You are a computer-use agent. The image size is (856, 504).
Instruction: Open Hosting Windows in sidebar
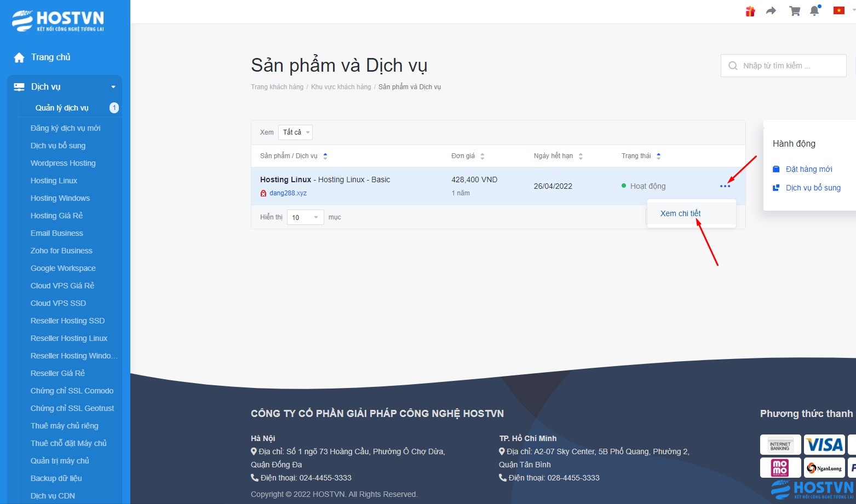coord(60,198)
